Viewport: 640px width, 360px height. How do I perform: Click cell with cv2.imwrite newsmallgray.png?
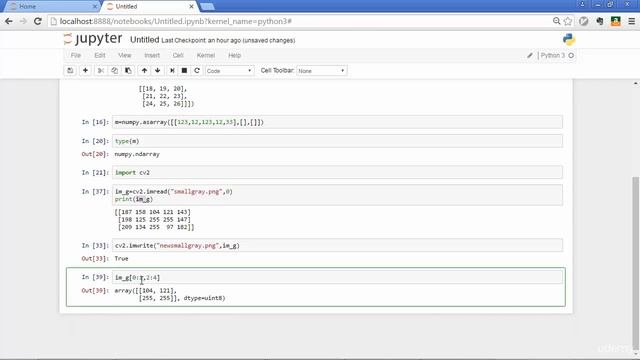pyautogui.click(x=337, y=245)
